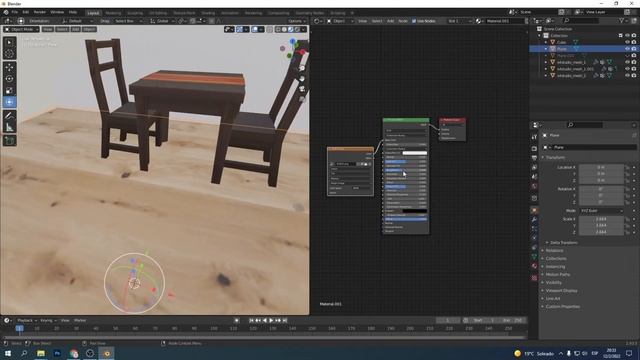Open the World properties tab

coord(534,186)
